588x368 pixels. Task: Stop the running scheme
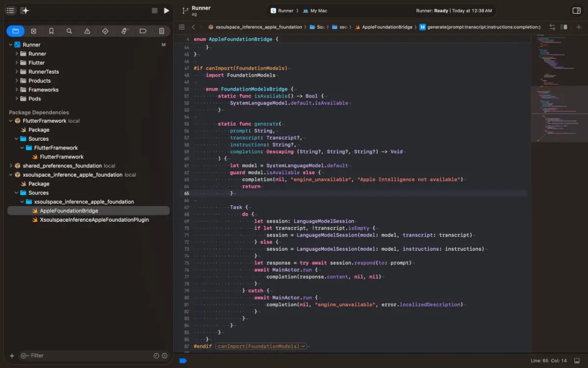154,10
